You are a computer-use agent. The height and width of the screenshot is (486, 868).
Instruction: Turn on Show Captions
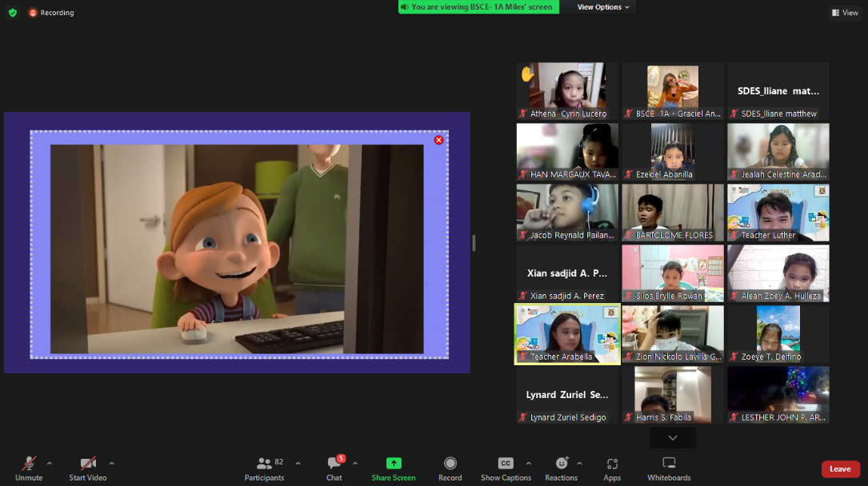click(x=506, y=468)
